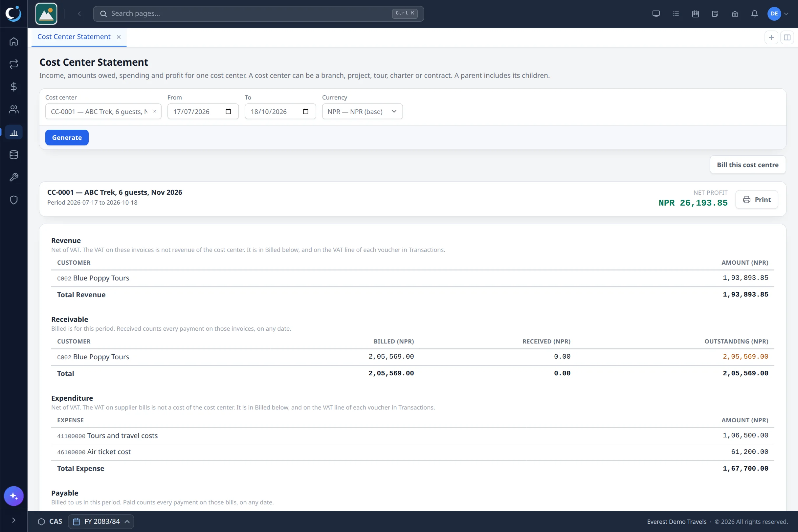Open the transactions arrows sidebar icon
Image resolution: width=798 pixels, height=532 pixels.
pos(13,64)
